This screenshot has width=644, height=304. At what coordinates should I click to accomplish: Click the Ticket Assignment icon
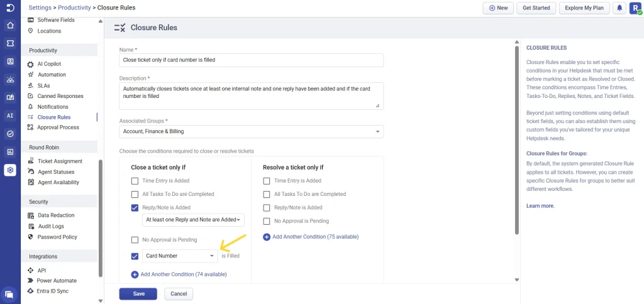pos(31,161)
